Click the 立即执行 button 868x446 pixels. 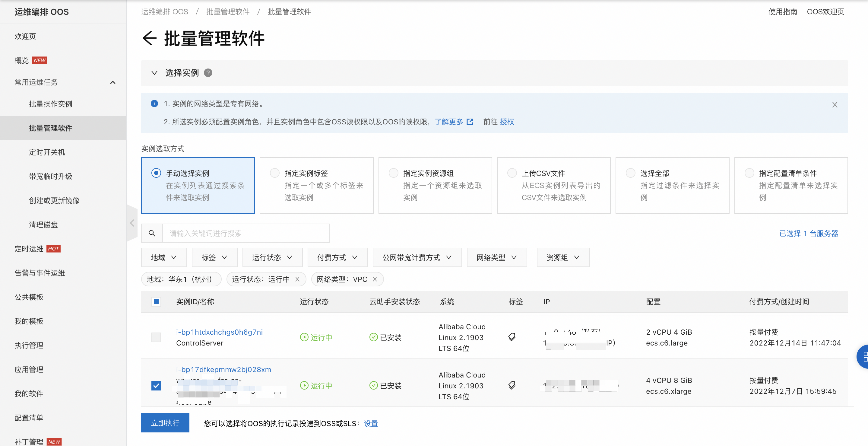click(165, 423)
